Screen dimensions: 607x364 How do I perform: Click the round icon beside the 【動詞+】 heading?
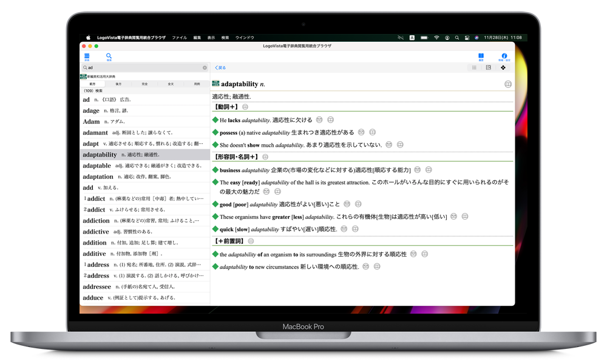(245, 107)
